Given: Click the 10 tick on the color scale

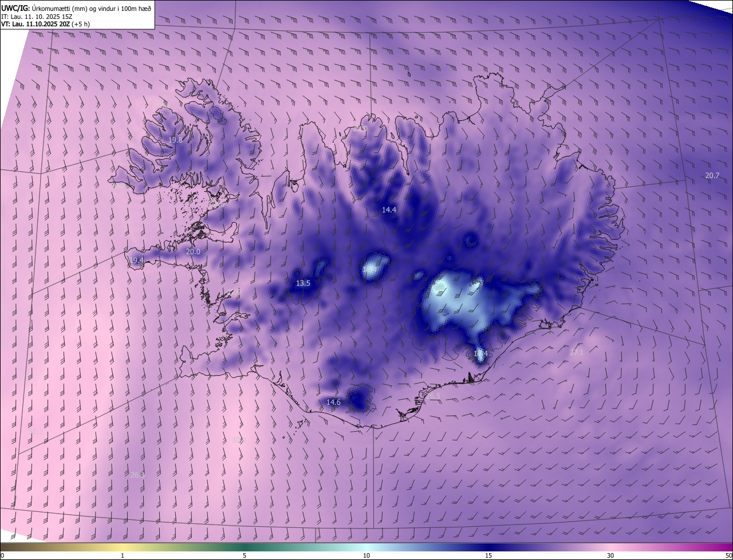Looking at the screenshot, I should pos(366,555).
